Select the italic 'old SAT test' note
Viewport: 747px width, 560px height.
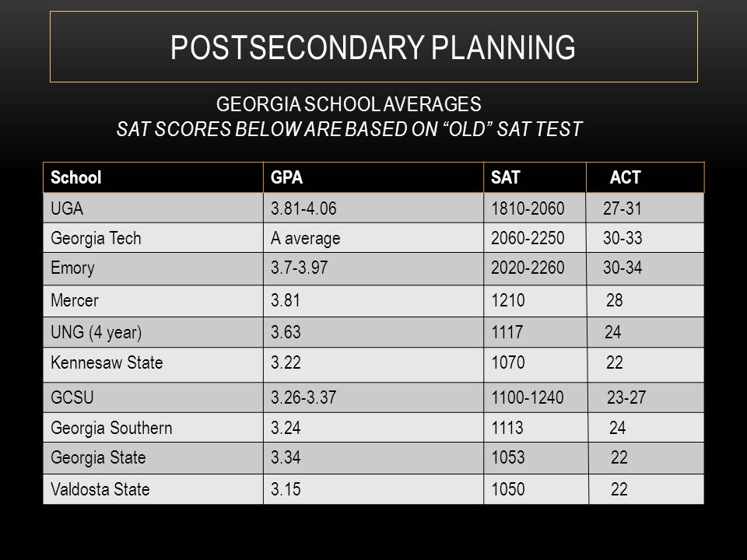349,129
